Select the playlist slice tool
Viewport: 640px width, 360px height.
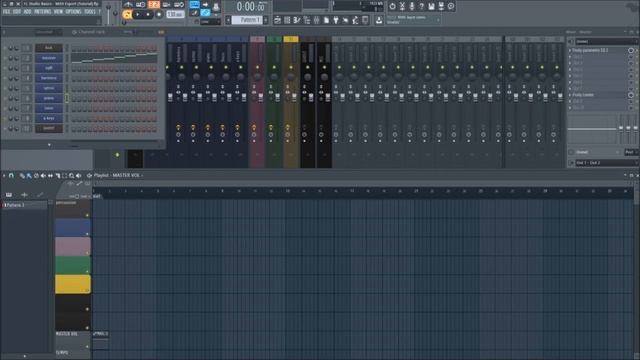tap(58, 176)
